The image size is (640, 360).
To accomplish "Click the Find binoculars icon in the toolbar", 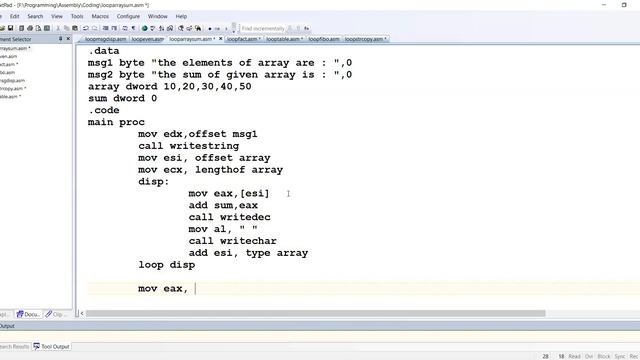I will 198,28.
